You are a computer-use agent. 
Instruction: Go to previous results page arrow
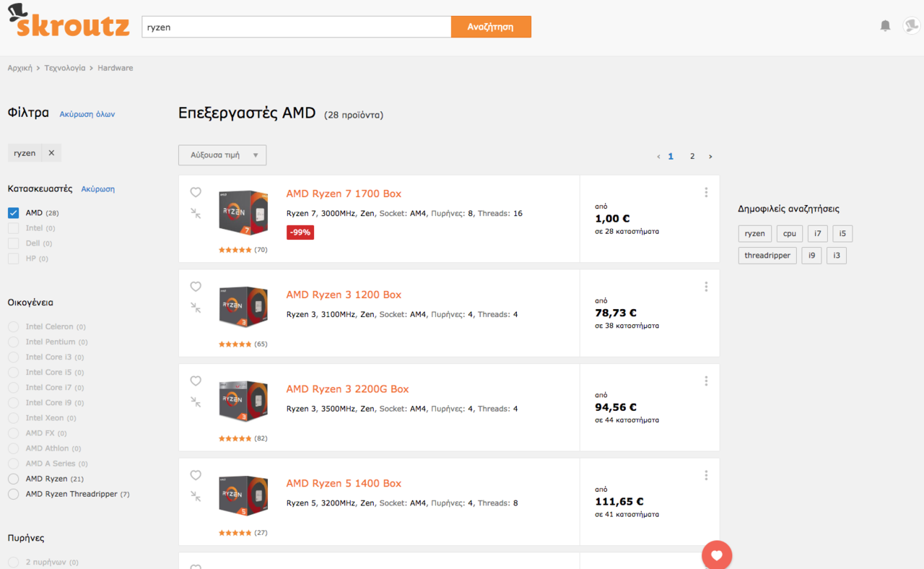658,157
